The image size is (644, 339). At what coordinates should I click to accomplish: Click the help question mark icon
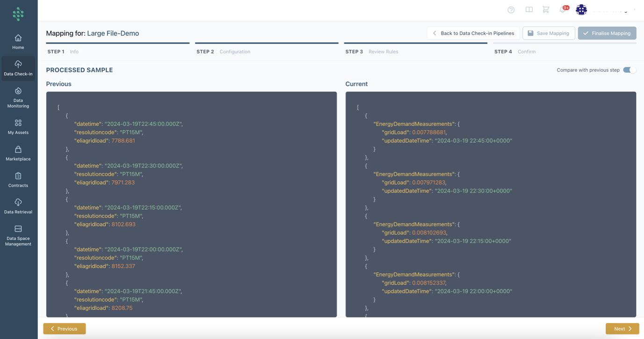(x=511, y=10)
